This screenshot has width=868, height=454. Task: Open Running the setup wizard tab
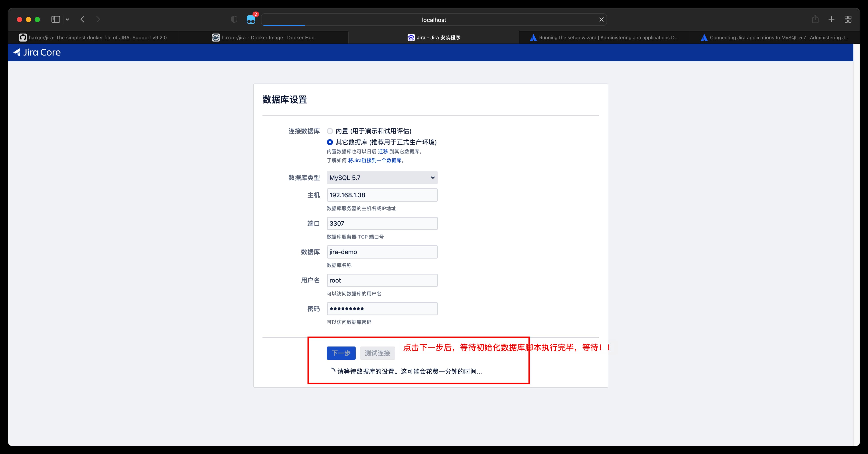coord(604,38)
